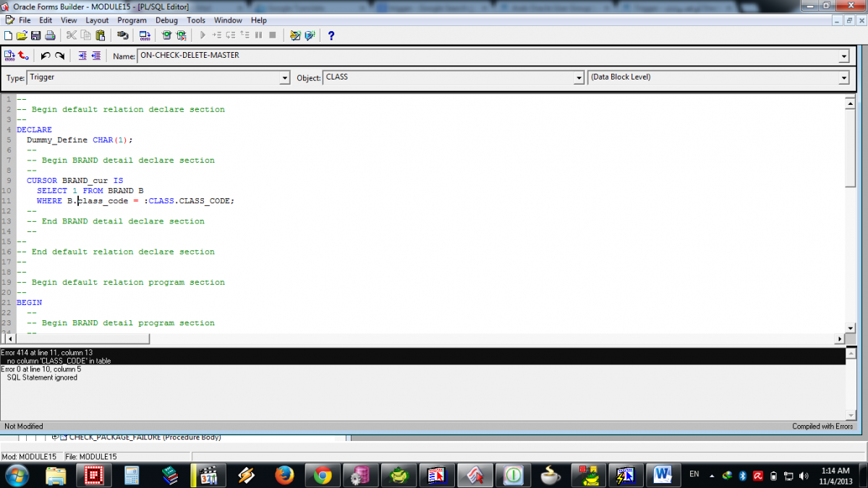Open the Debug menu
868x488 pixels.
[166, 20]
